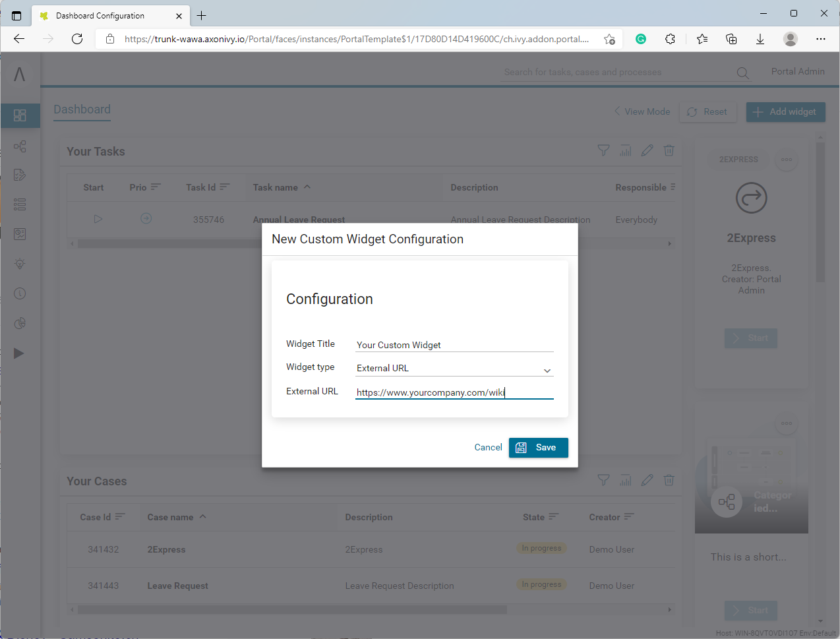Open browser downloads icon in toolbar
The height and width of the screenshot is (639, 840).
coord(760,39)
